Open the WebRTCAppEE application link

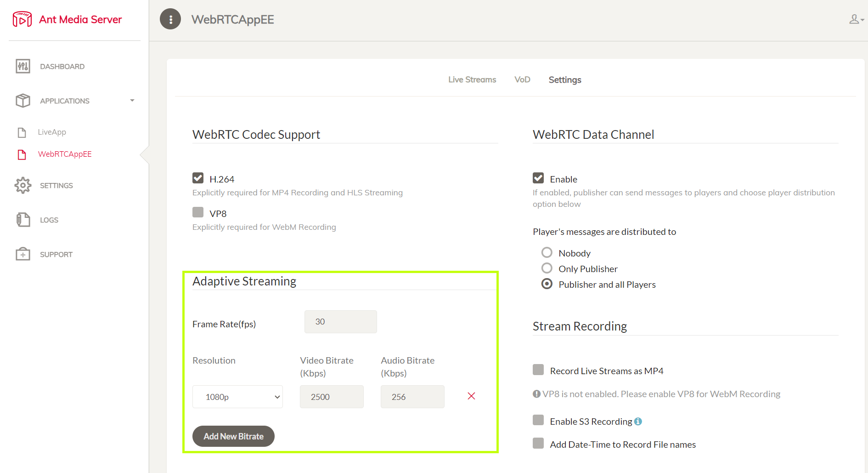pyautogui.click(x=65, y=154)
